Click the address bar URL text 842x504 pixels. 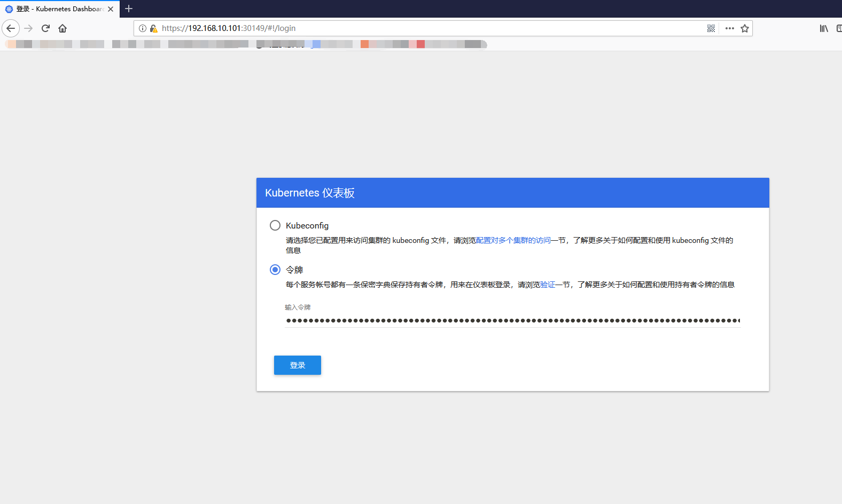click(x=229, y=28)
